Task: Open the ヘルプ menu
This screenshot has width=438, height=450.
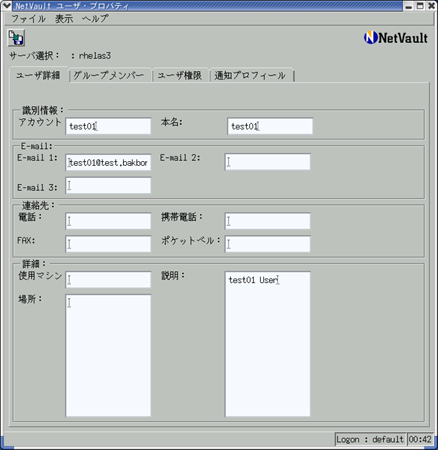Action: [x=95, y=19]
